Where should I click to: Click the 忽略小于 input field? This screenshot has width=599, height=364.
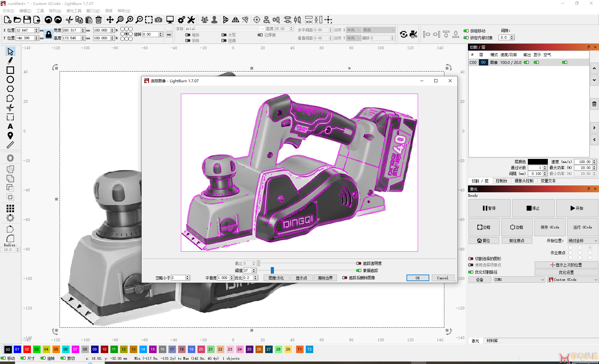point(178,278)
